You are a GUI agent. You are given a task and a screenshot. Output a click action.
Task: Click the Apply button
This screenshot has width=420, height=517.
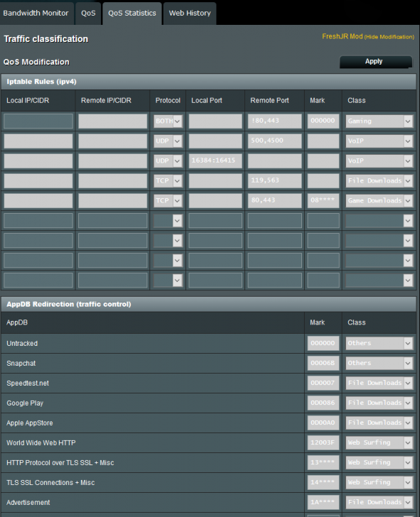tap(376, 62)
